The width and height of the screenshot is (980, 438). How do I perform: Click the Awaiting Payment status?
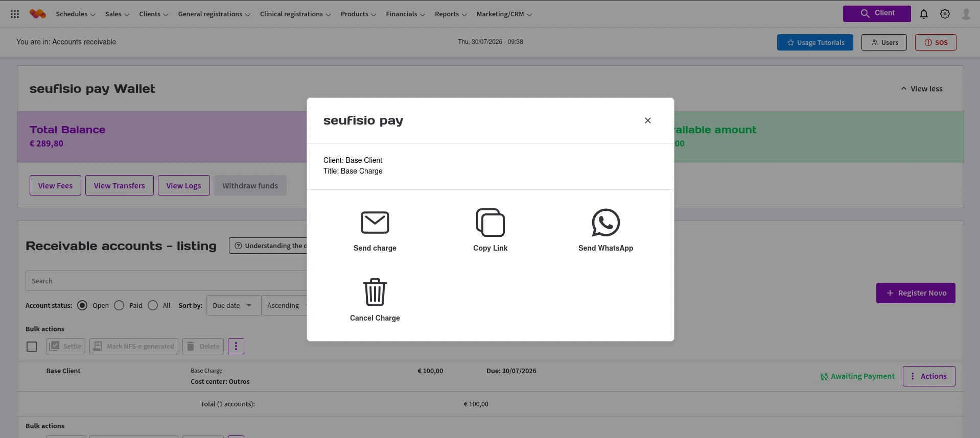857,376
